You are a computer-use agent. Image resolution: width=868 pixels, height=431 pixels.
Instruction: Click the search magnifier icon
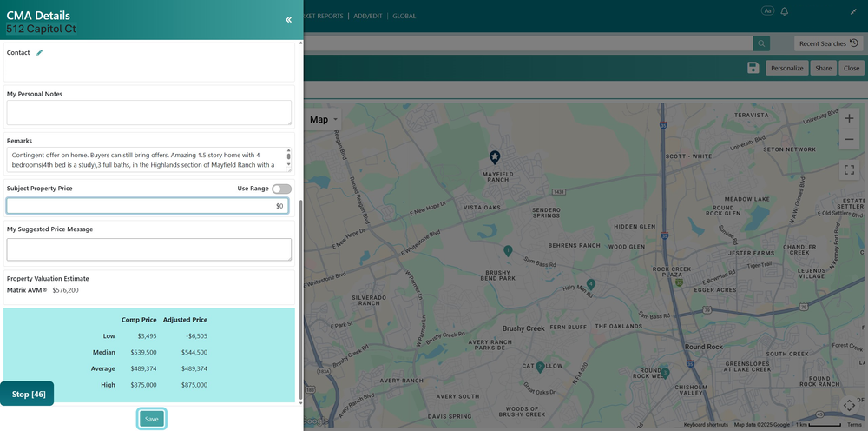[x=761, y=43]
